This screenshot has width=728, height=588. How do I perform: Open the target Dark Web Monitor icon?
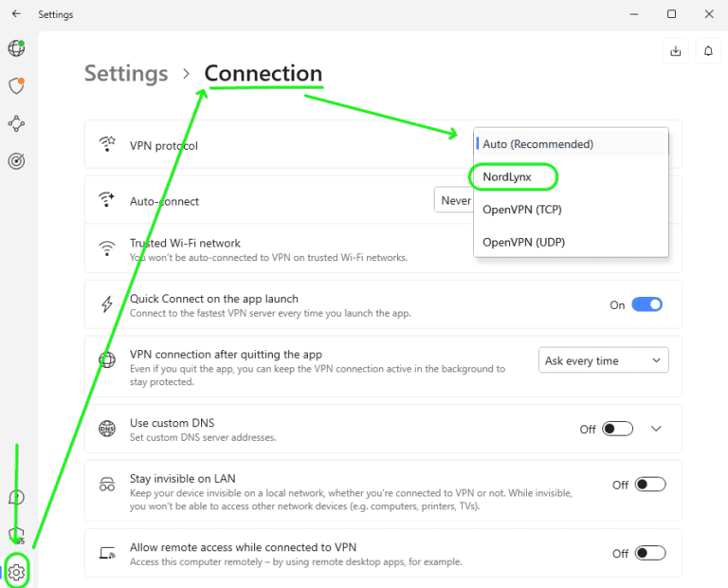pyautogui.click(x=16, y=161)
